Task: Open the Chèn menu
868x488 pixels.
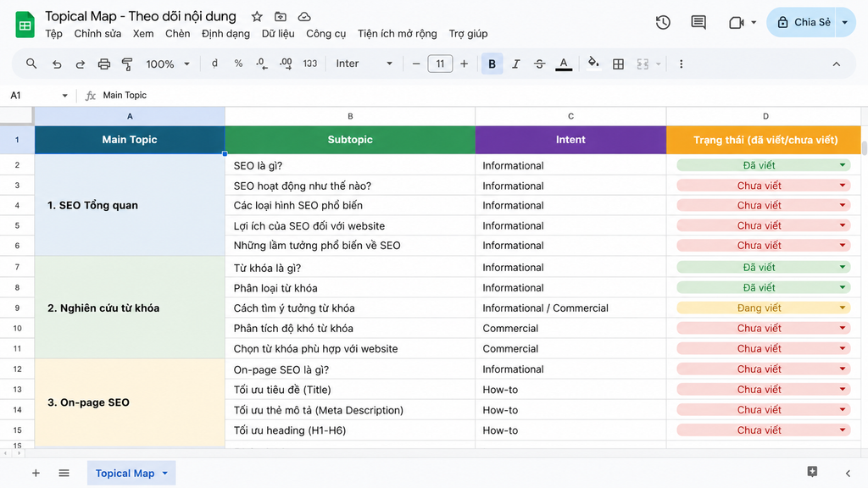Action: (178, 34)
